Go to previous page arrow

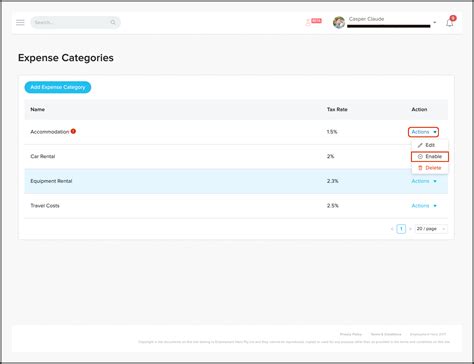pos(392,229)
